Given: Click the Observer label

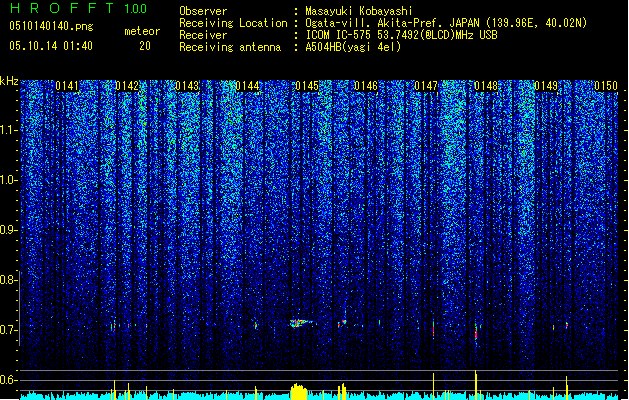Looking at the screenshot, I should 203,11.
